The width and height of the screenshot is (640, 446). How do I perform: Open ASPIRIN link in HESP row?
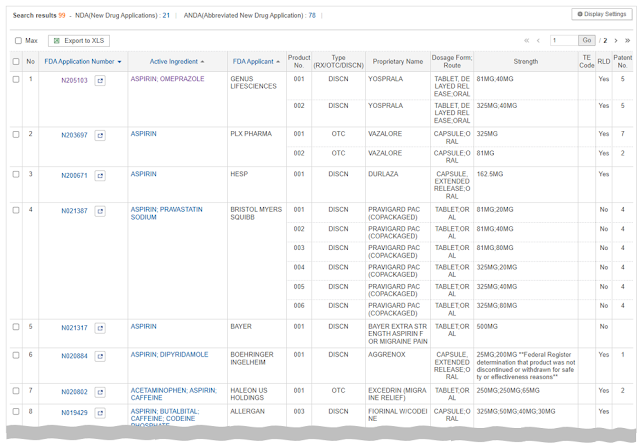(x=143, y=174)
